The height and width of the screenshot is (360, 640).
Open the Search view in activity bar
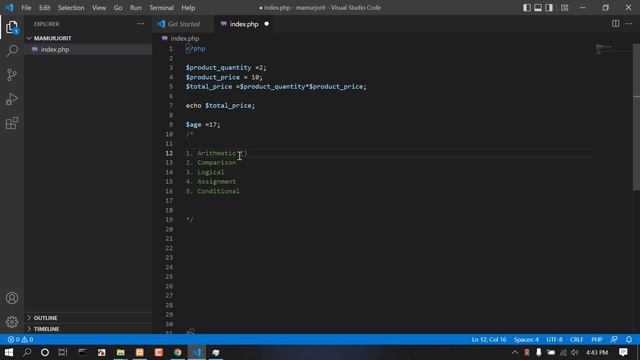click(x=12, y=51)
